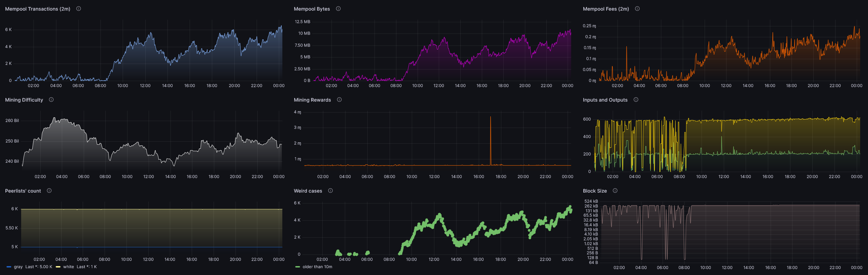Toggle 'older than 10m' legend series label
Viewport: 868px width, 275px height.
[x=317, y=267]
